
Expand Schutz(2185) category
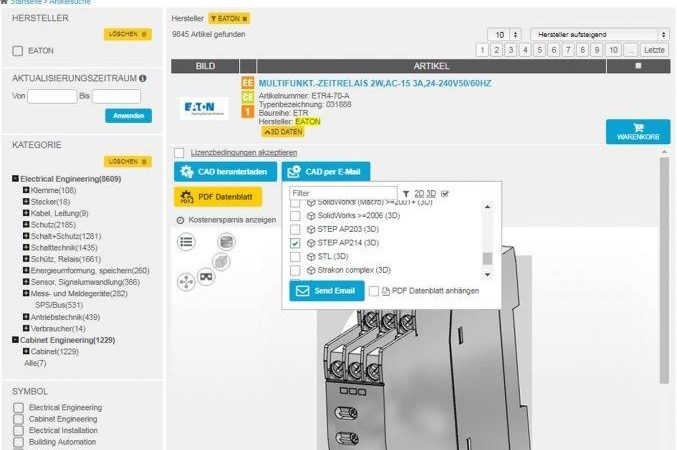(x=26, y=225)
